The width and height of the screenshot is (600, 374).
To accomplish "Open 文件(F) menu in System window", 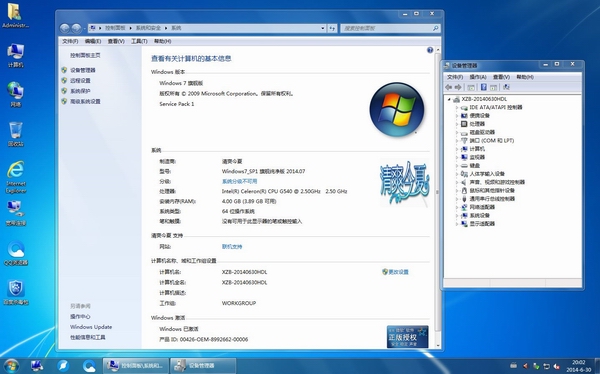I will pos(70,41).
